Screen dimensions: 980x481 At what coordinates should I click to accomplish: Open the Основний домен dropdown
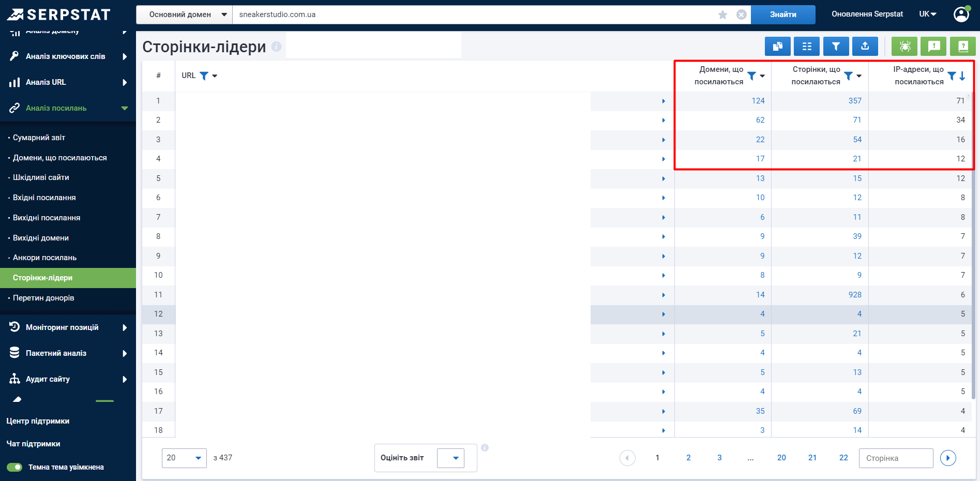coord(184,14)
